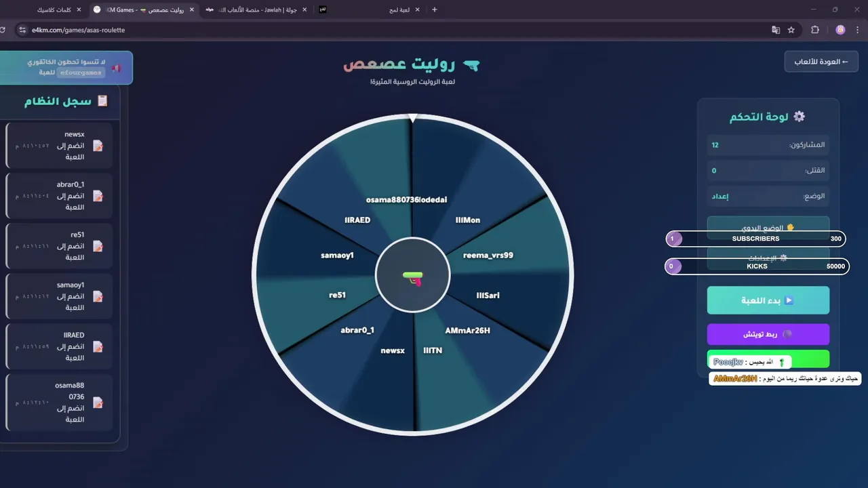Select reema_vrs99 segment on the wheel
The width and height of the screenshot is (868, 488).
tap(488, 256)
